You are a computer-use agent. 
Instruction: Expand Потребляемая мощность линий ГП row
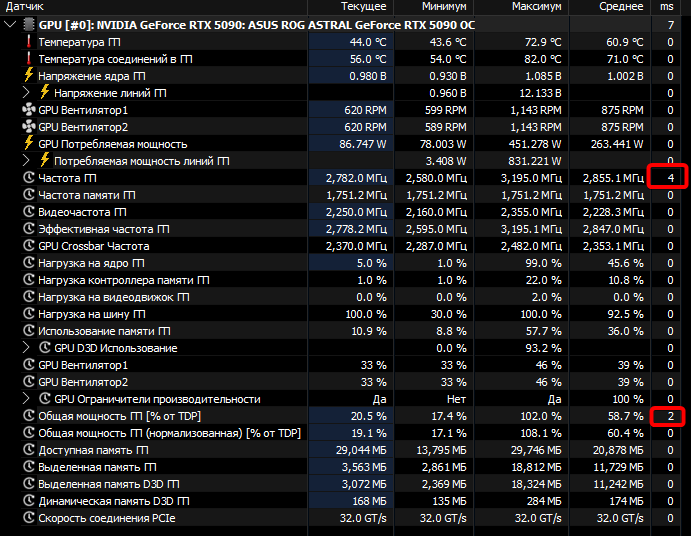[x=26, y=161]
